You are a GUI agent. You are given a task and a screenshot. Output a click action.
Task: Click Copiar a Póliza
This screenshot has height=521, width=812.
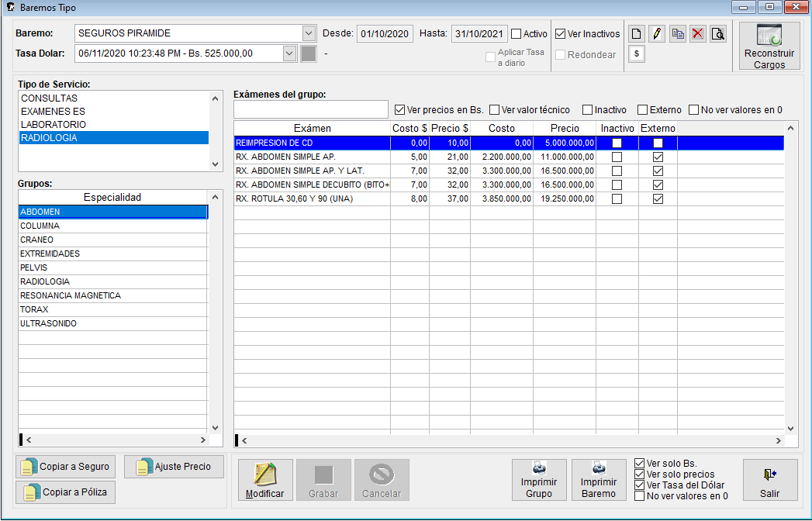click(x=66, y=492)
